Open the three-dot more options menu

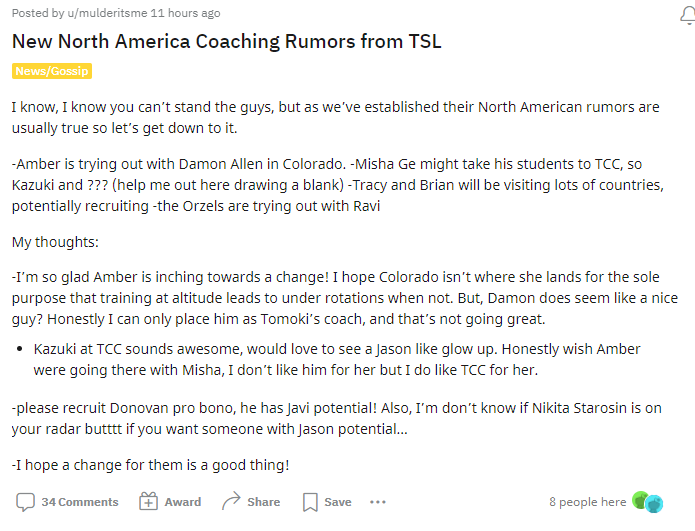pos(377,501)
